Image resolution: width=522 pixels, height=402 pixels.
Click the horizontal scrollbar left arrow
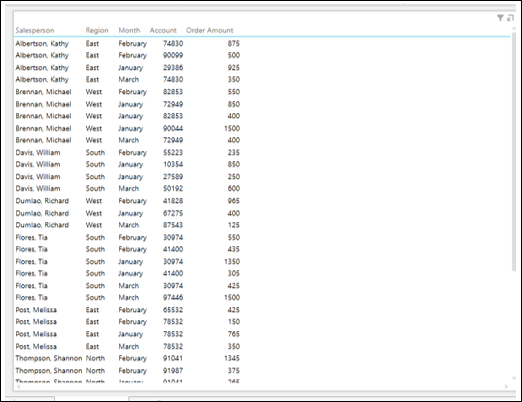(x=18, y=387)
